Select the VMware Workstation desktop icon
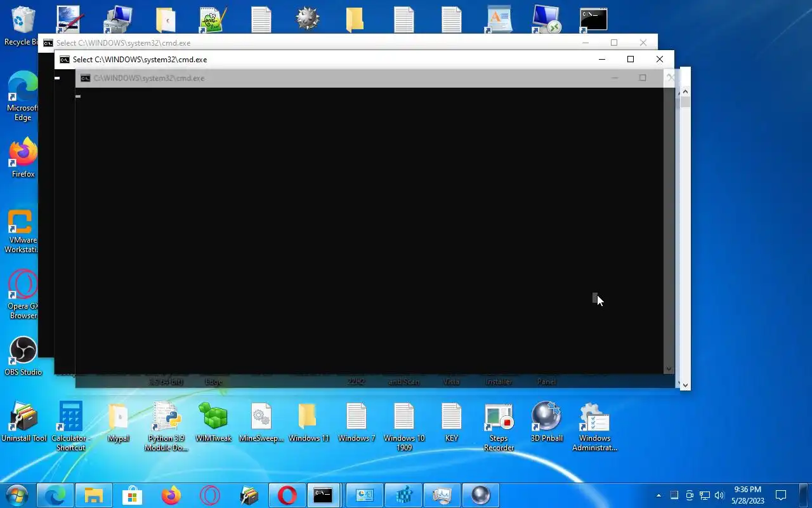 pyautogui.click(x=21, y=231)
